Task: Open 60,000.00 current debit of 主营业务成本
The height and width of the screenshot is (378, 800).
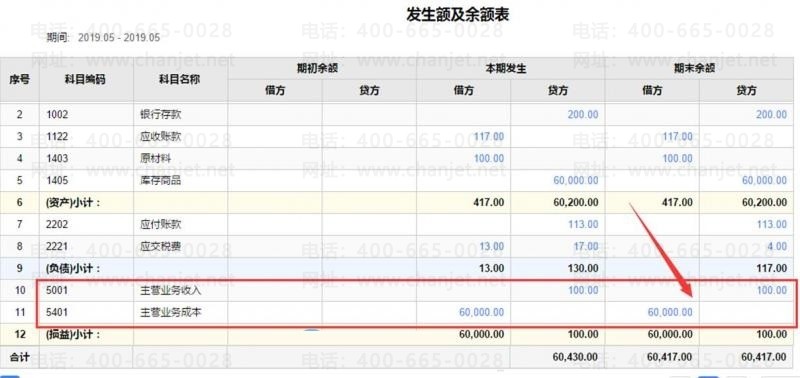Action: point(481,312)
